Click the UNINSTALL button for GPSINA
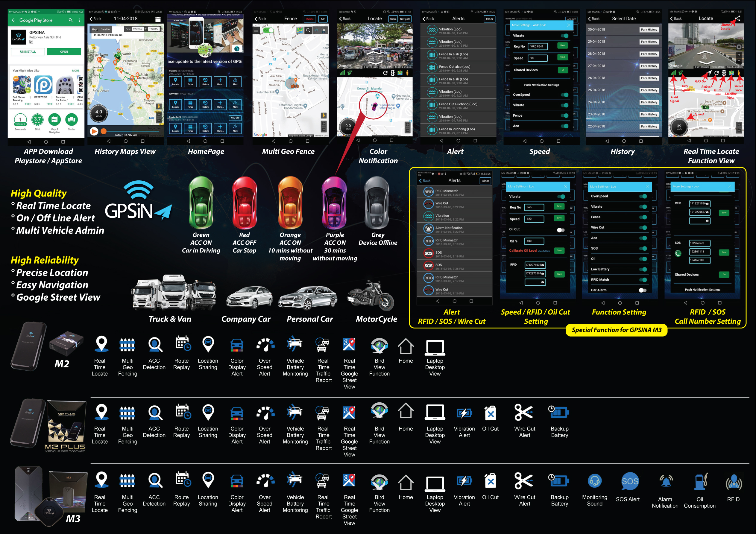The image size is (756, 534). (28, 52)
